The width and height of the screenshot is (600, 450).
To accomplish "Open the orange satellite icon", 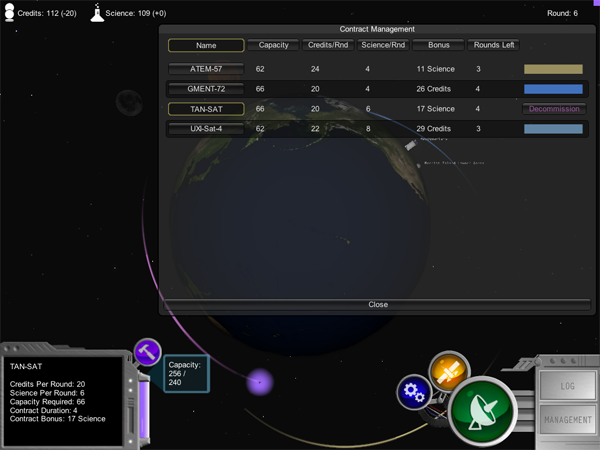I will pos(449,372).
